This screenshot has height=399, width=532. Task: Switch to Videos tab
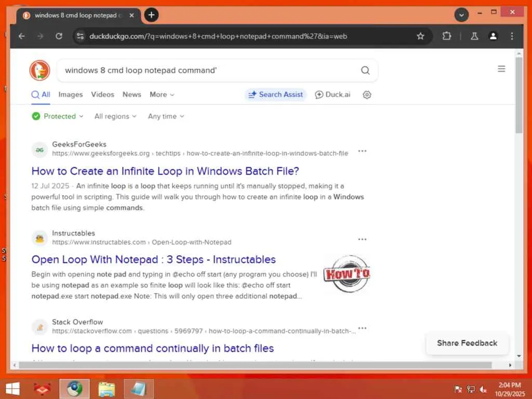(102, 95)
